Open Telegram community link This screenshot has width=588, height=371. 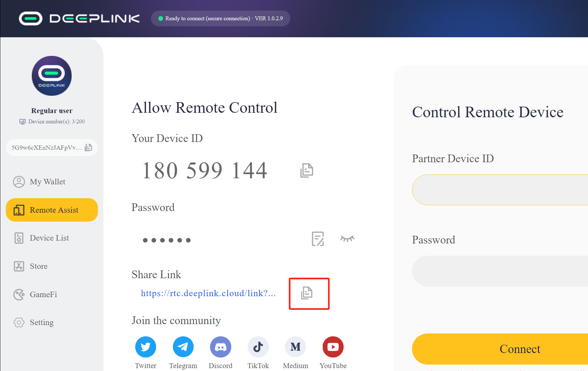pos(183,347)
